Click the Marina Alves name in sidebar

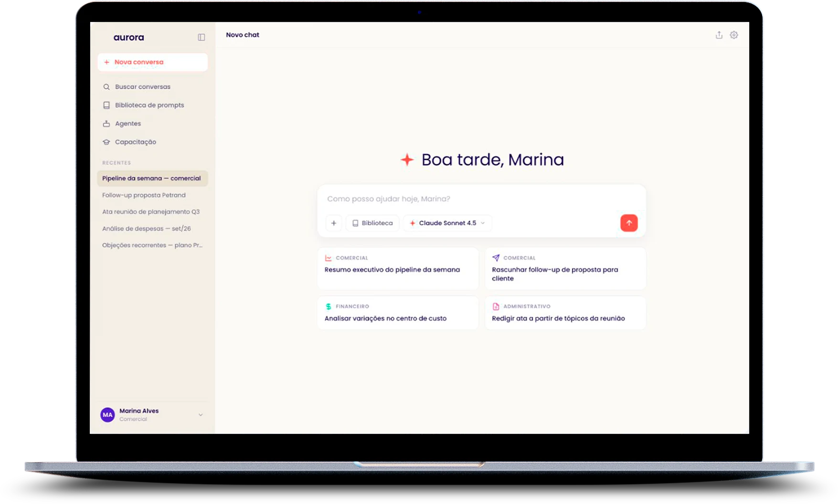point(139,411)
